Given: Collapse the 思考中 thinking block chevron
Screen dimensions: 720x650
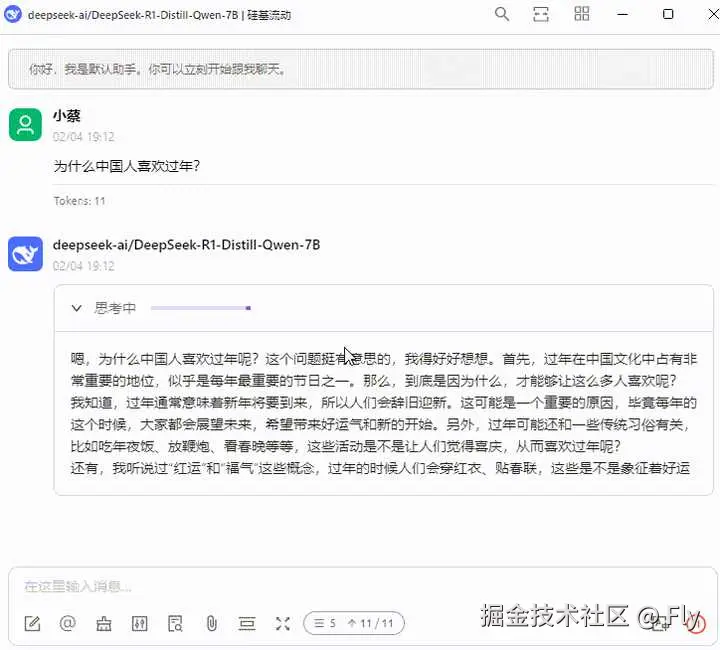Looking at the screenshot, I should 77,308.
